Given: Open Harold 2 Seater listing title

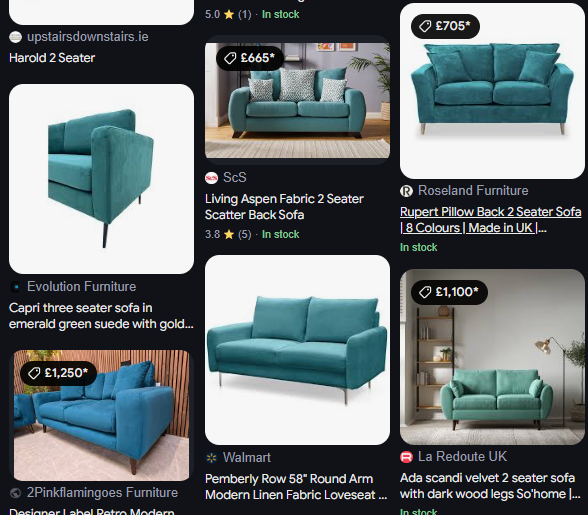Looking at the screenshot, I should (52, 58).
